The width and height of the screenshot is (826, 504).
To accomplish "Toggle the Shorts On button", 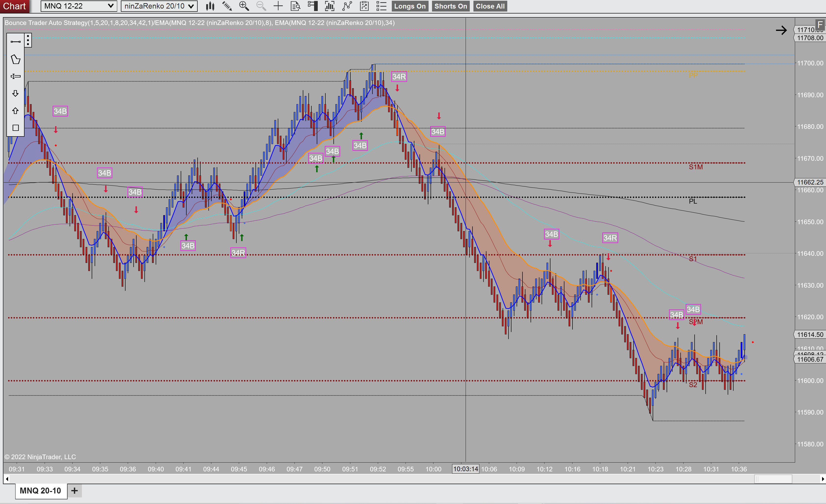I will [x=450, y=6].
